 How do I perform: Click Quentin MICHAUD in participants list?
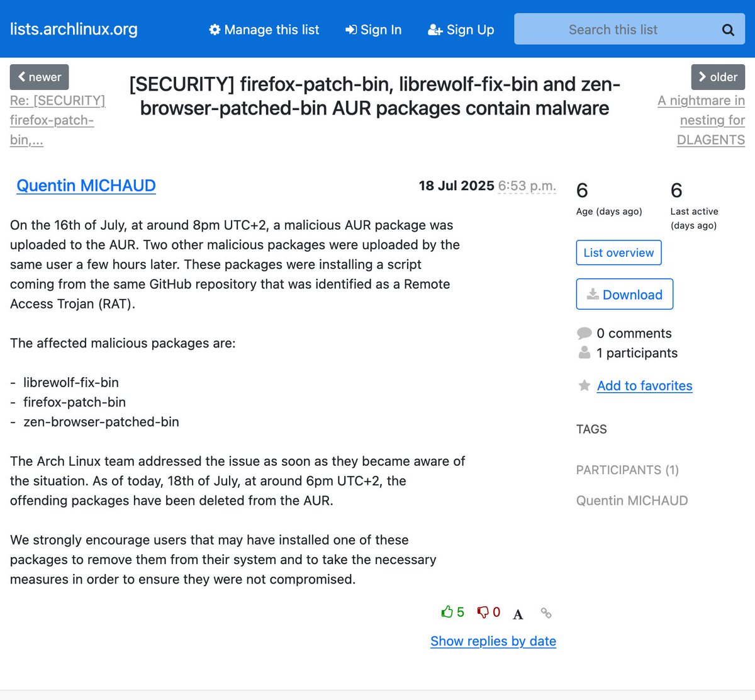pyautogui.click(x=632, y=500)
